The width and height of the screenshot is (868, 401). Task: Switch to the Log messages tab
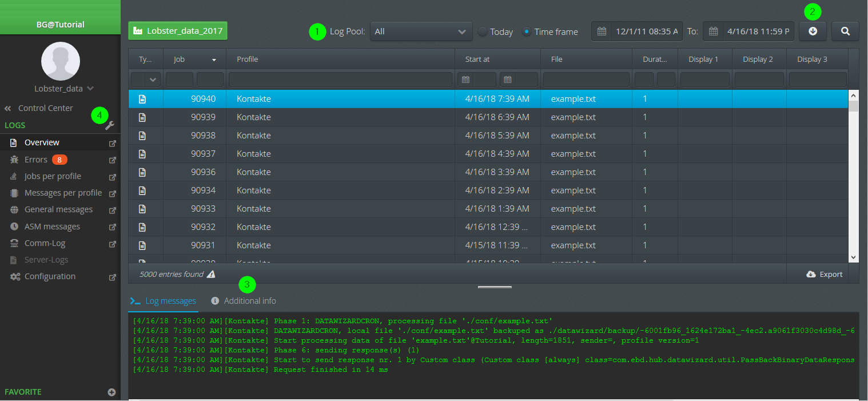point(163,301)
